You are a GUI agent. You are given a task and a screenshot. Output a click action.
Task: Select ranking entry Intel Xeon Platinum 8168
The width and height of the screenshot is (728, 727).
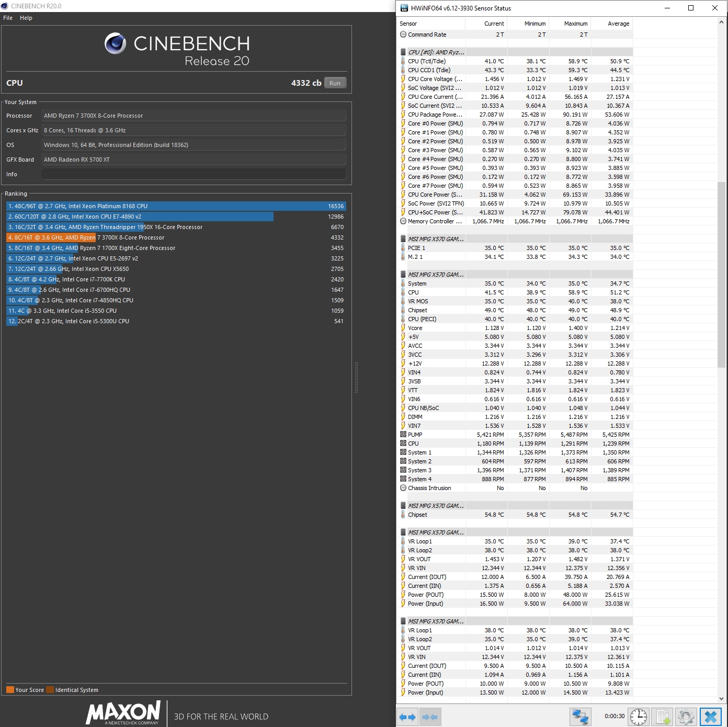(176, 206)
